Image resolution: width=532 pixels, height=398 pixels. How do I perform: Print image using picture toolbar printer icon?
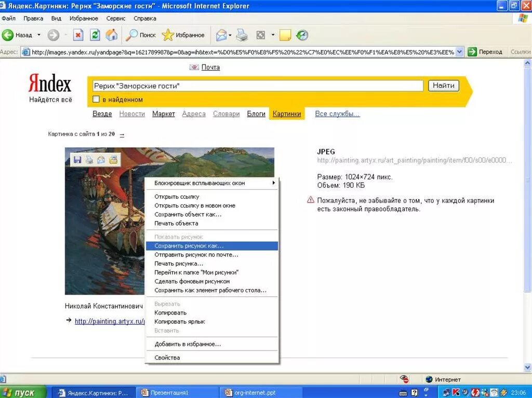89,160
